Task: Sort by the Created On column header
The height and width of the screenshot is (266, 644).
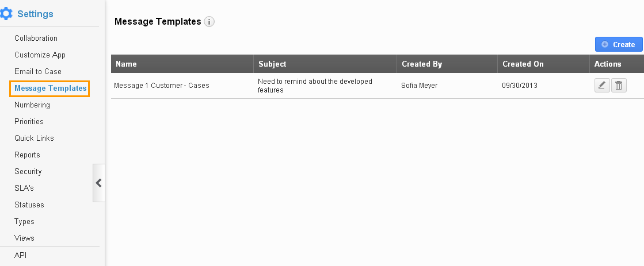Action: [x=523, y=64]
